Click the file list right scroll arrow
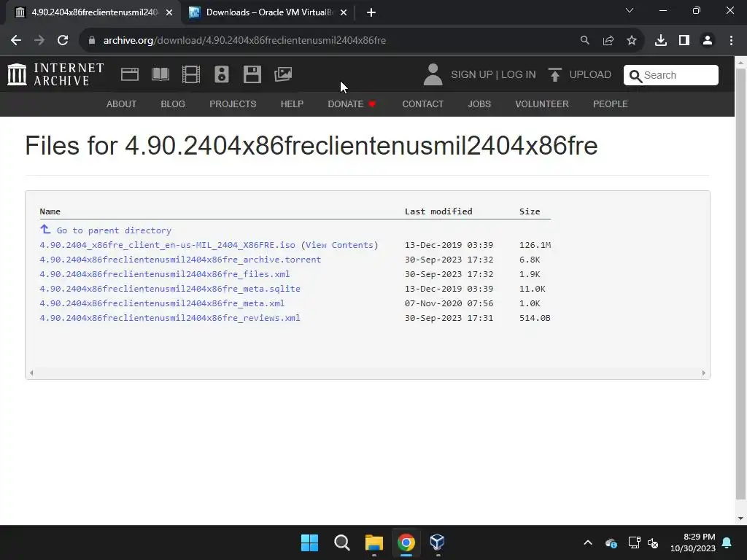This screenshot has height=560, width=747. pyautogui.click(x=704, y=373)
